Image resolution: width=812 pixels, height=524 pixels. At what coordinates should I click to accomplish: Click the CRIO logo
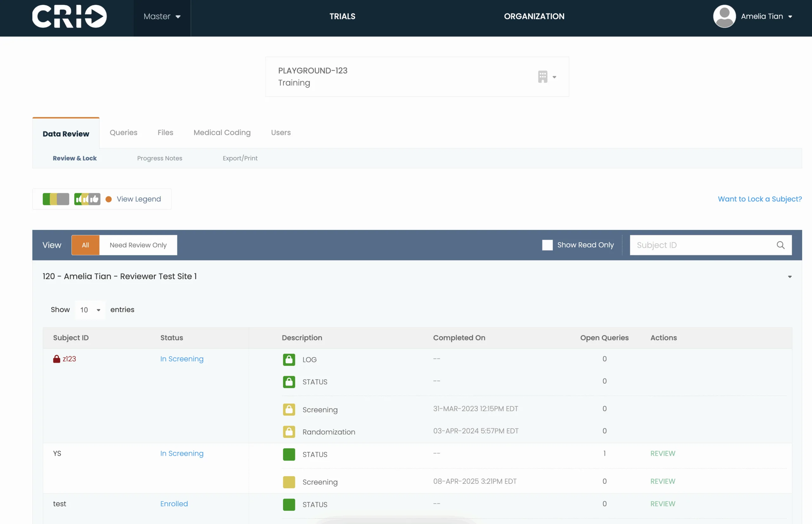pos(69,16)
